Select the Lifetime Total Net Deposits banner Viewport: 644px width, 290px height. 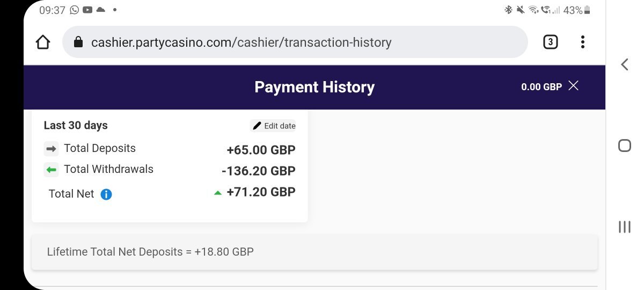click(314, 251)
